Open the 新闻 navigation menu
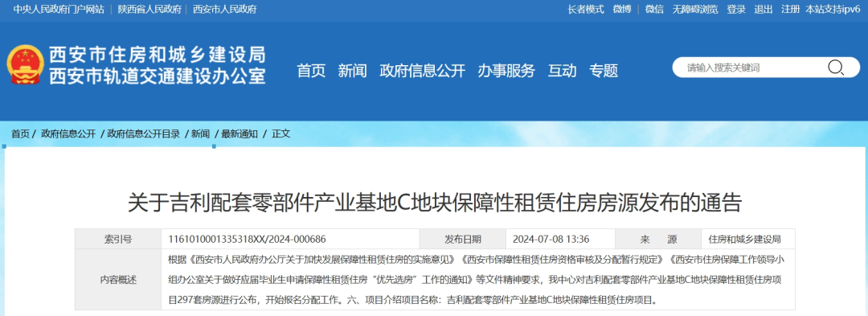The width and height of the screenshot is (868, 316). click(353, 71)
